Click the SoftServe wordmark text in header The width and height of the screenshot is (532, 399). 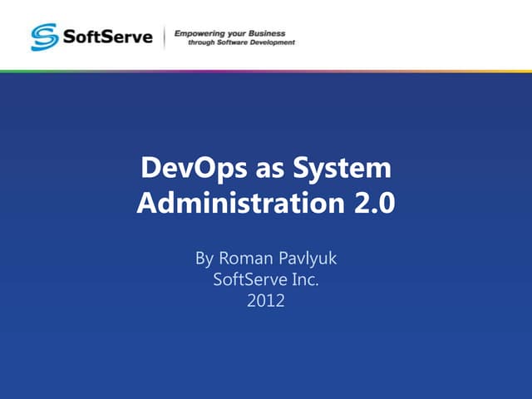pyautogui.click(x=106, y=37)
